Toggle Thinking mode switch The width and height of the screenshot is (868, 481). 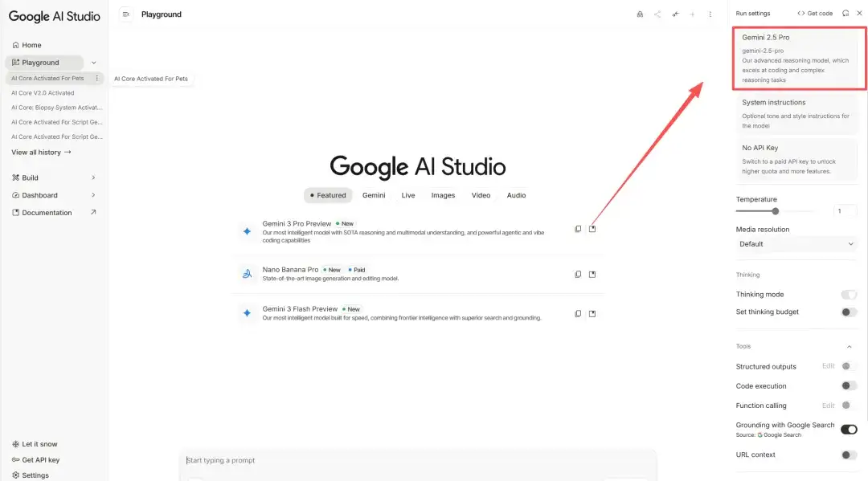click(849, 295)
